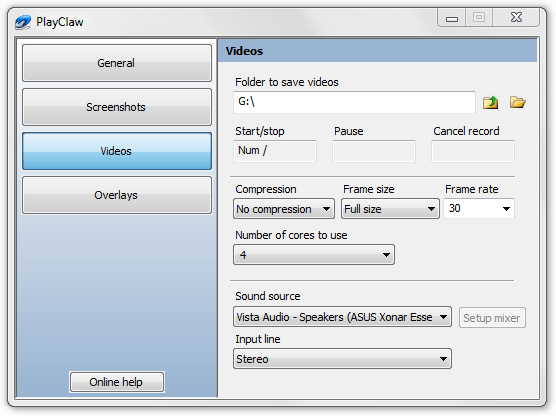The width and height of the screenshot is (556, 416).
Task: Click the PlayClaw logo in title bar
Action: (x=23, y=22)
